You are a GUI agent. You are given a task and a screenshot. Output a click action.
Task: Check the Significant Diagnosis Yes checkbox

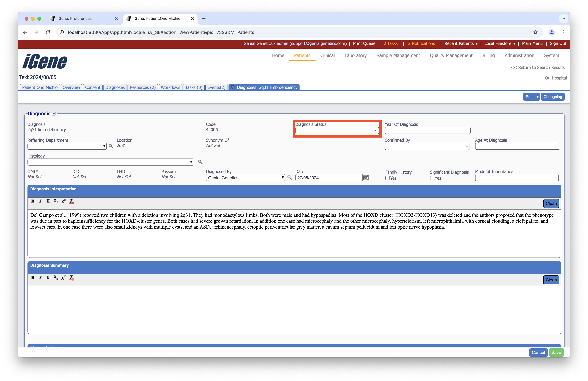[x=432, y=178]
